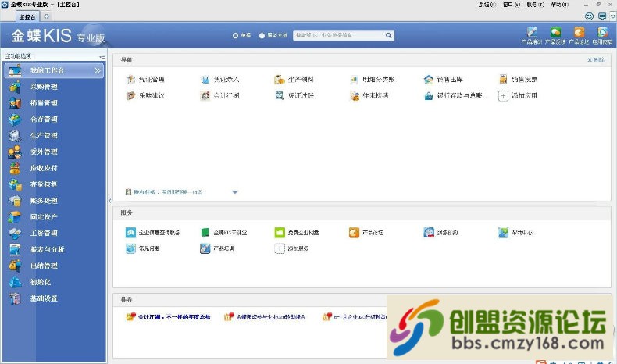Image resolution: width=617 pixels, height=364 pixels.
Task: Open the dropdown arrow beside the message icon
Action: (x=612, y=16)
